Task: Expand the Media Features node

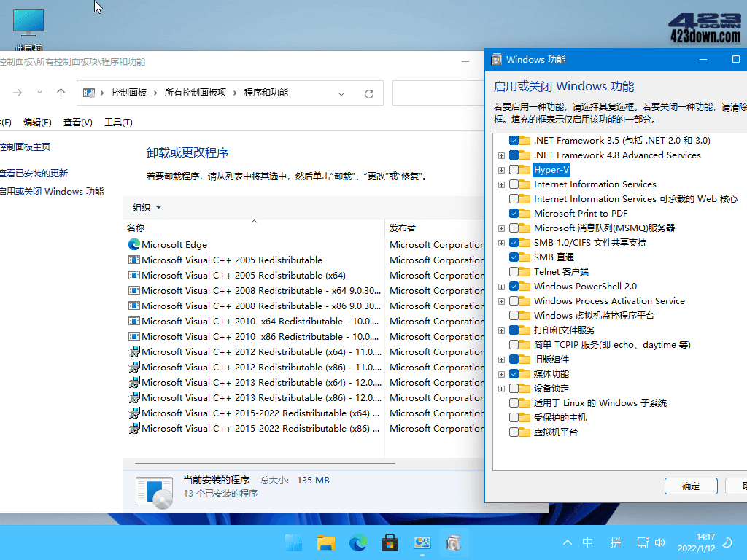Action: 501,374
